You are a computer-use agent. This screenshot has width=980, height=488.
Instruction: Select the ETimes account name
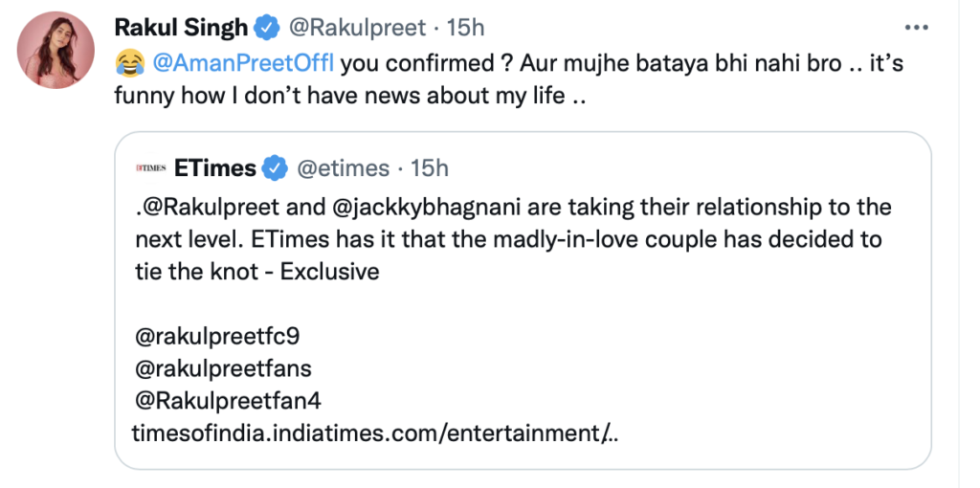tap(215, 169)
